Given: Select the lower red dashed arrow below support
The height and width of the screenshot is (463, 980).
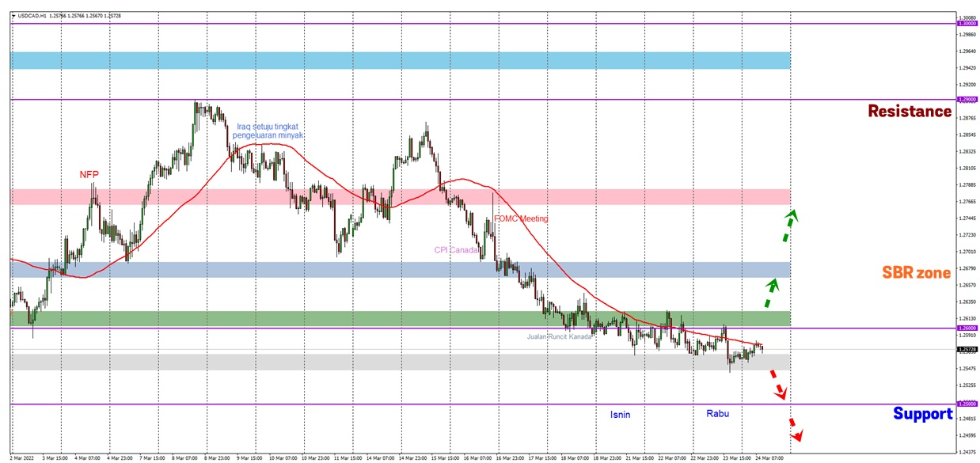Looking at the screenshot, I should [x=795, y=432].
